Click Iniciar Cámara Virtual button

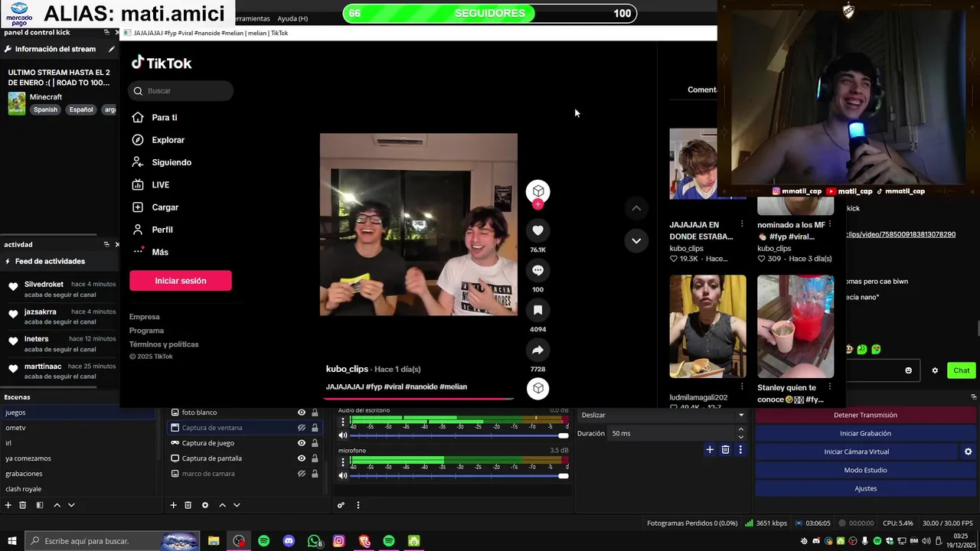tap(856, 452)
